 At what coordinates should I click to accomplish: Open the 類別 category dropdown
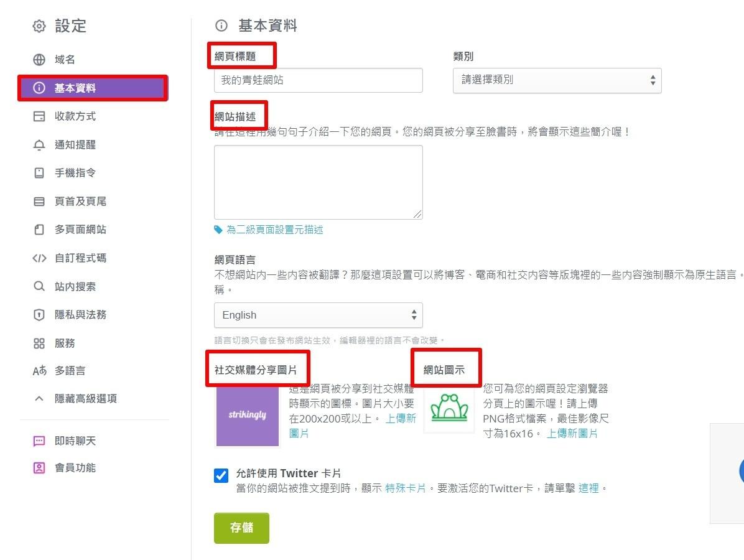(557, 80)
